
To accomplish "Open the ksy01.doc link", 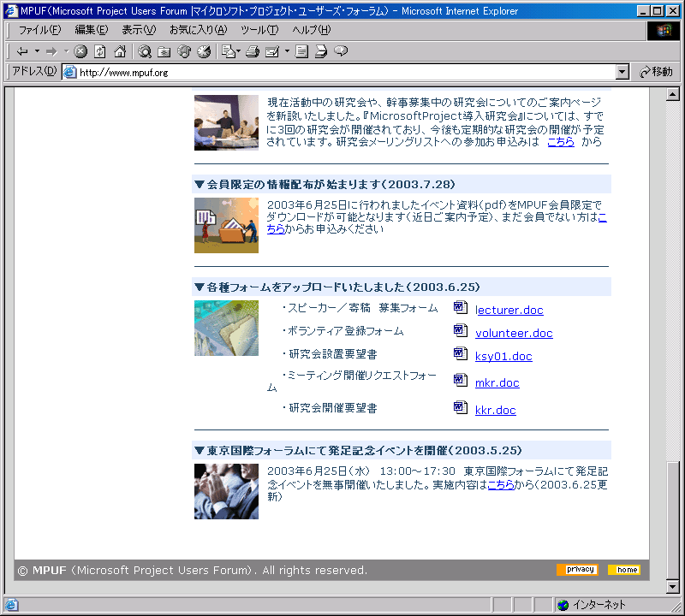I will [x=503, y=356].
